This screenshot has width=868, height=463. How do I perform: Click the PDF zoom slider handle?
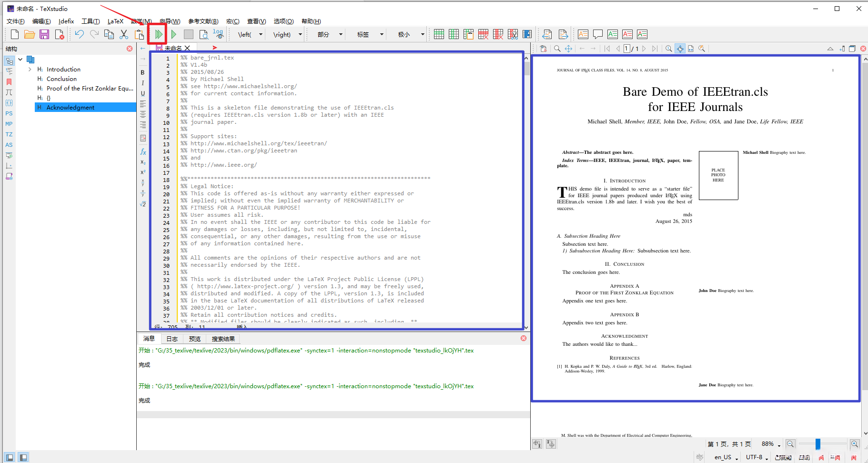(x=818, y=444)
